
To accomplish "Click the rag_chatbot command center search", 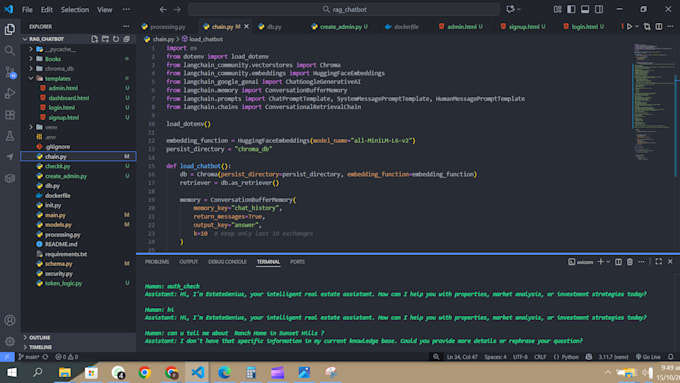I will [344, 10].
